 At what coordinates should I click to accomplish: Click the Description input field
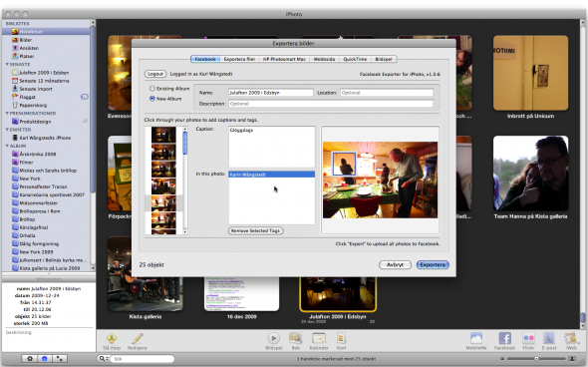331,104
